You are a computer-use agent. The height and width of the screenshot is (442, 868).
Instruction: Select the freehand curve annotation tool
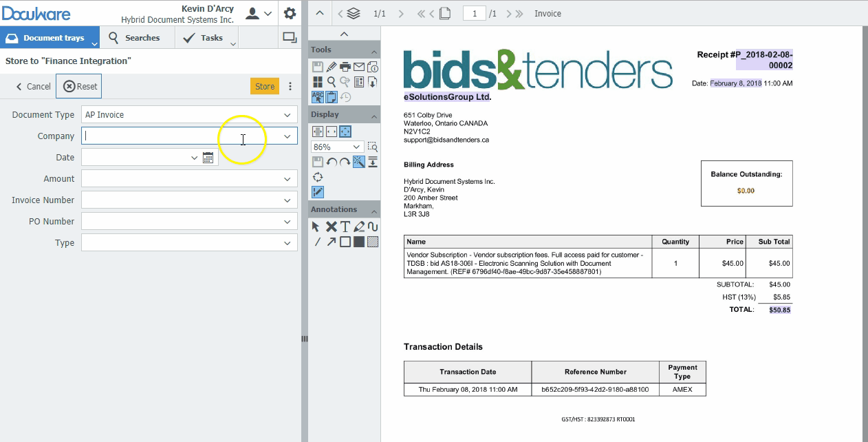[373, 227]
